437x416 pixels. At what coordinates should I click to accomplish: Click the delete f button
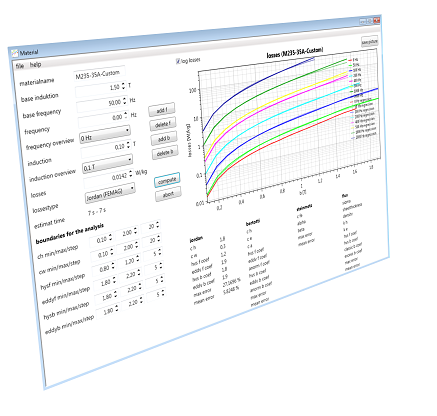[163, 124]
